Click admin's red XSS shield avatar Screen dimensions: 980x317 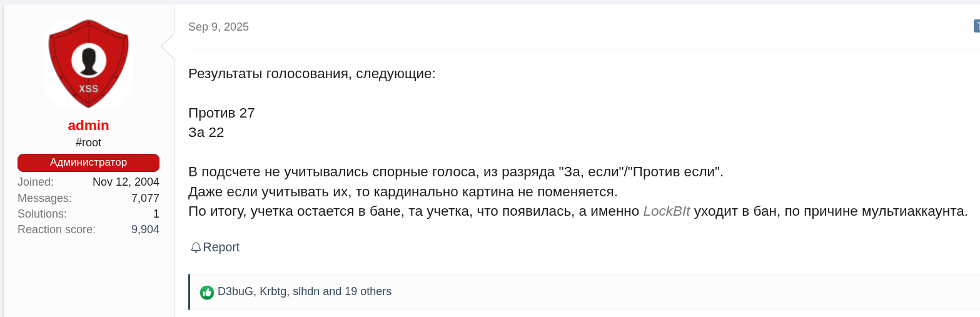(88, 63)
